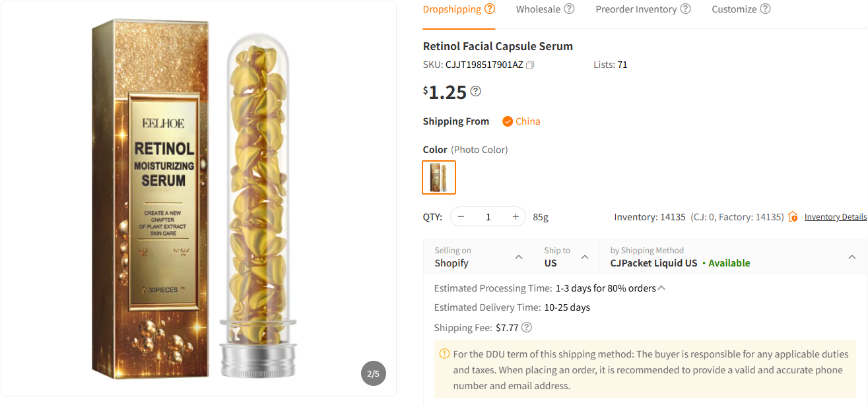Select the Photo Color swatch thumbnail
Screen dimensions: 868x405
pos(439,177)
